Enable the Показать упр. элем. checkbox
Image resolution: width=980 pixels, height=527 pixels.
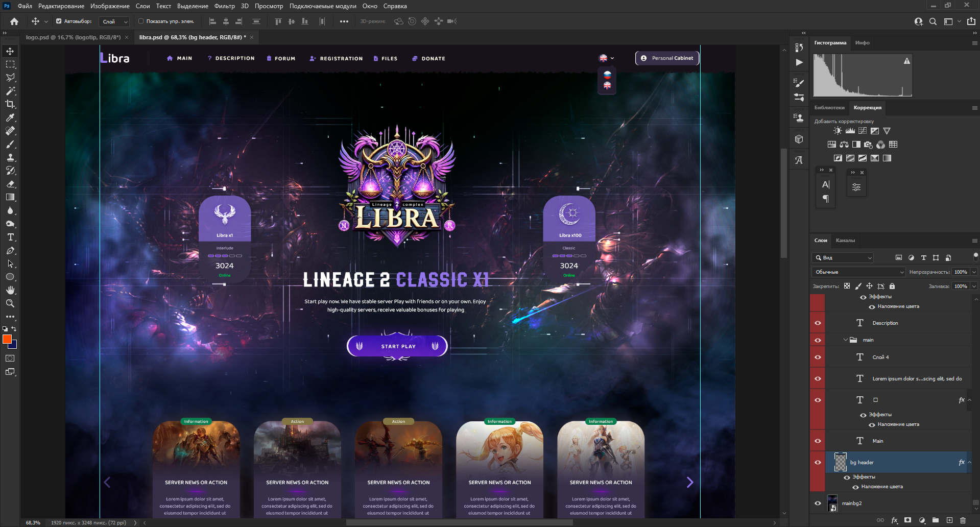pyautogui.click(x=141, y=21)
